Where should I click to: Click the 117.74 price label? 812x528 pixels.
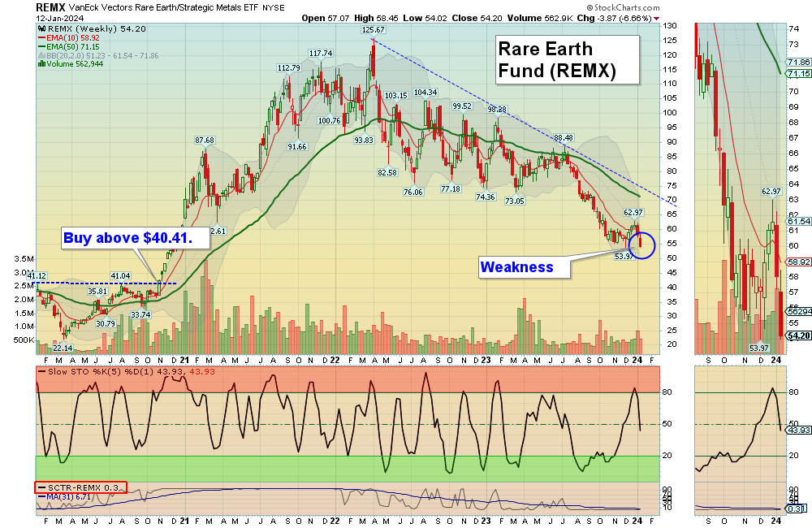pyautogui.click(x=321, y=54)
